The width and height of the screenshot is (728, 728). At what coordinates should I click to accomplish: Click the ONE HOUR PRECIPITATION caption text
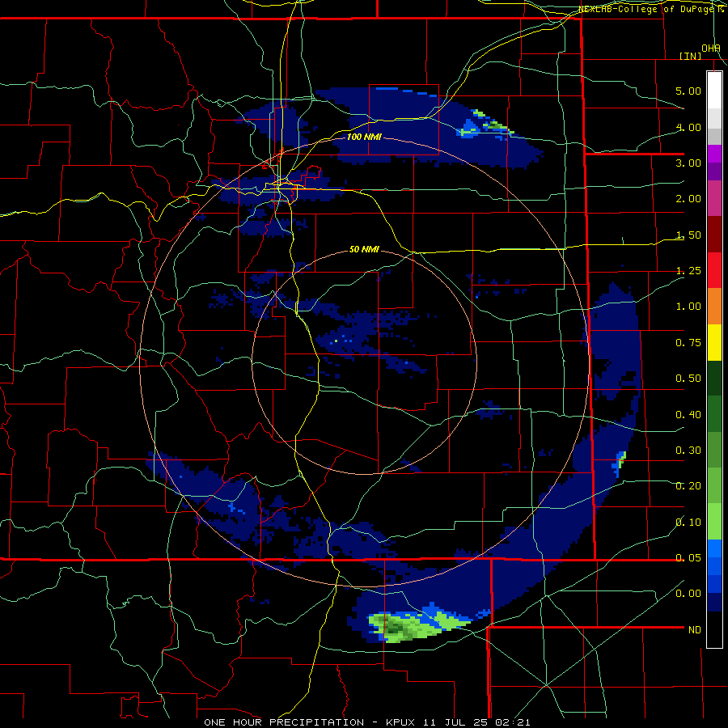click(284, 722)
